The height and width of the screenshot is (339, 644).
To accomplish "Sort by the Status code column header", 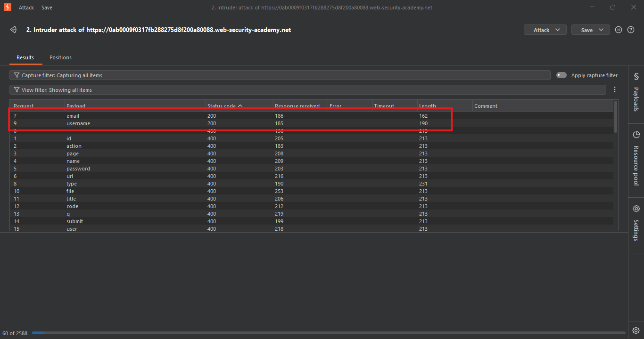I will (x=239, y=106).
